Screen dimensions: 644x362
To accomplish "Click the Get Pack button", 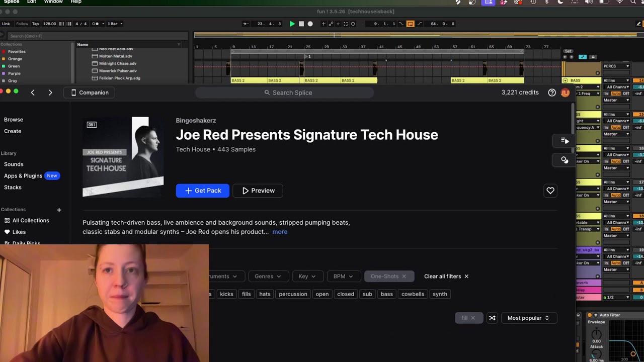I will [203, 191].
